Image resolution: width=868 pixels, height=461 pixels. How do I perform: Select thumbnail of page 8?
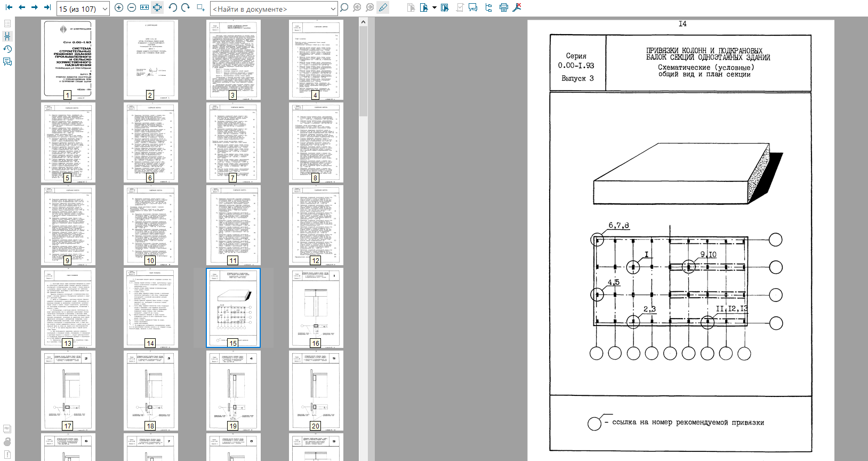pos(316,142)
